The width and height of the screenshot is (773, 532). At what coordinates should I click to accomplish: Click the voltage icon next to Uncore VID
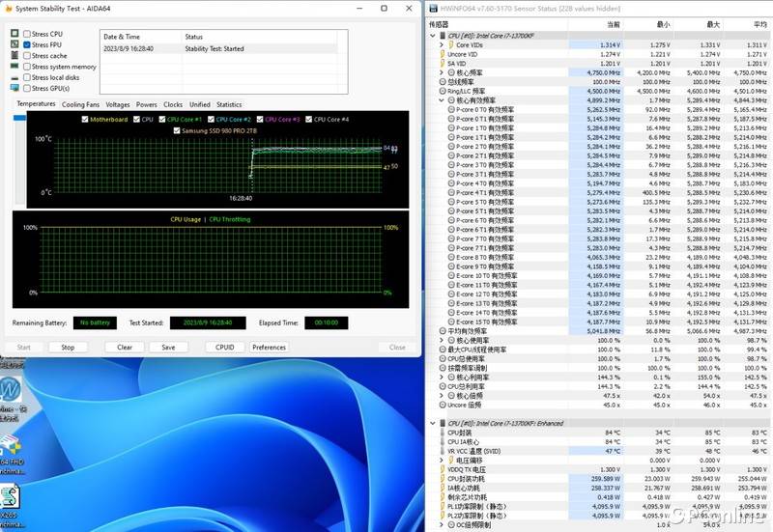[x=443, y=54]
